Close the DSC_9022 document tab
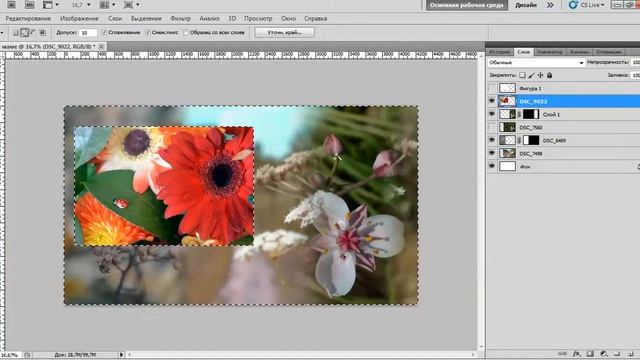The height and width of the screenshot is (360, 640). pyautogui.click(x=102, y=47)
